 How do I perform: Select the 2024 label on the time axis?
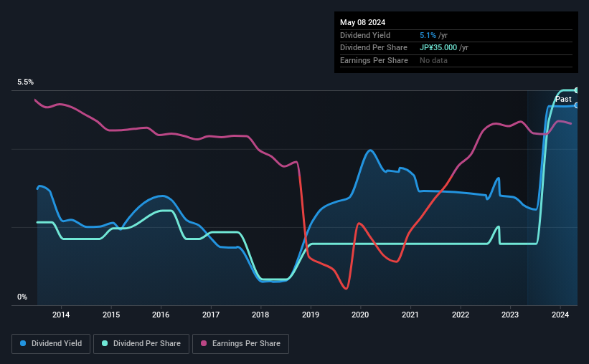tap(560, 315)
